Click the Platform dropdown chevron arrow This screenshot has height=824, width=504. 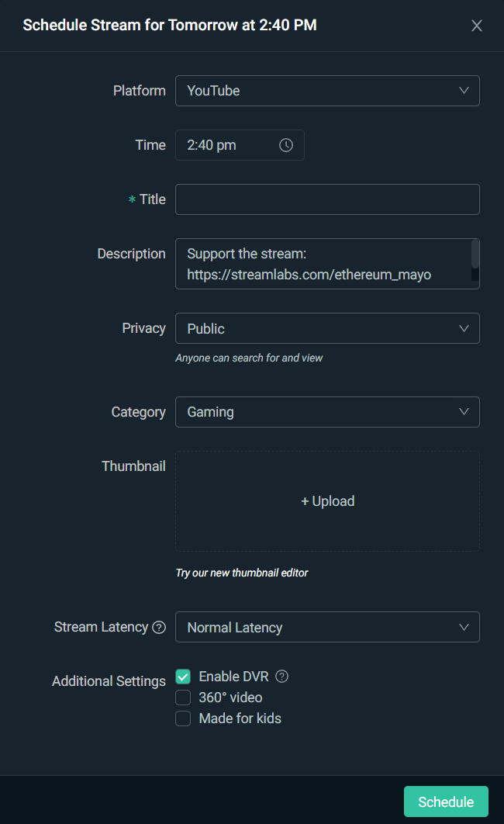tap(464, 91)
